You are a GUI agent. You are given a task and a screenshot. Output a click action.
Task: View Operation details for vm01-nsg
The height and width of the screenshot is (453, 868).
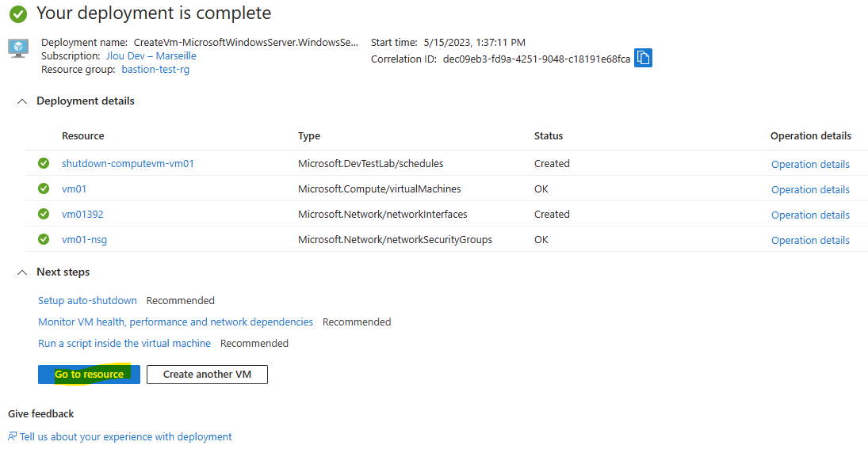pyautogui.click(x=810, y=241)
